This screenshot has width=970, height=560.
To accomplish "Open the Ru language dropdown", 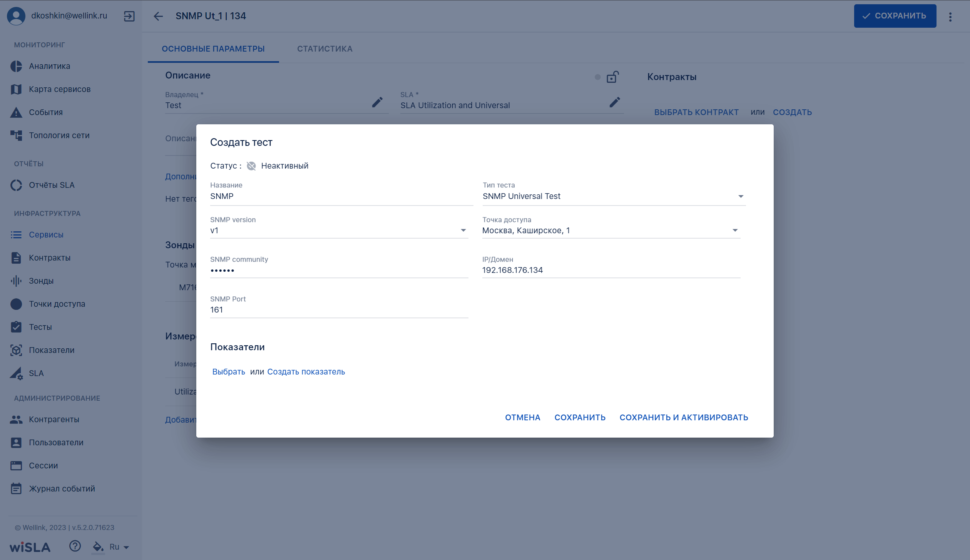I will point(119,547).
